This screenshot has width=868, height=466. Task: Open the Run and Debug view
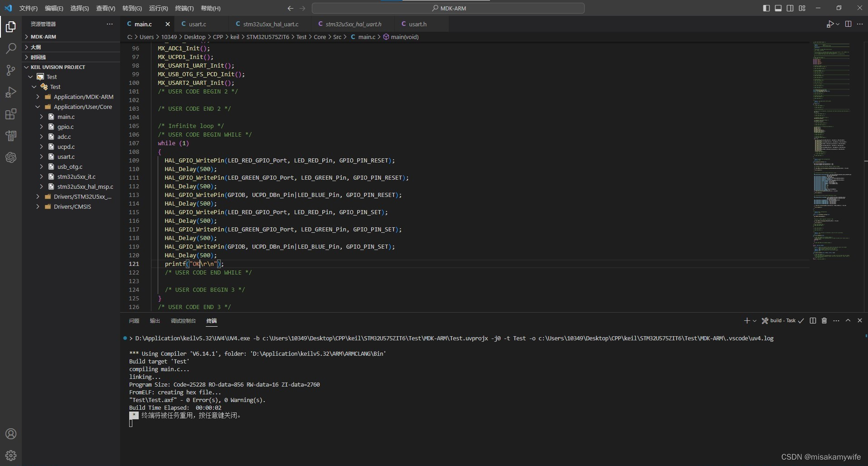(11, 92)
